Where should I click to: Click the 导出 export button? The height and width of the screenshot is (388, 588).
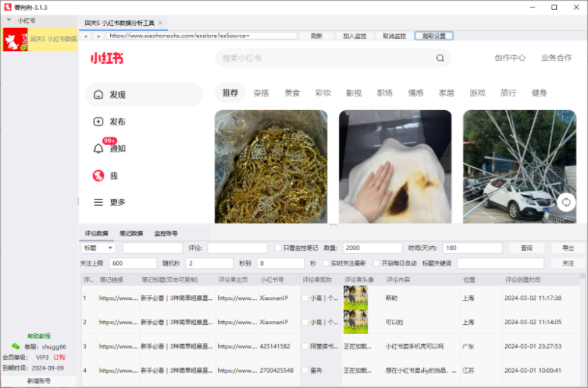coord(567,248)
